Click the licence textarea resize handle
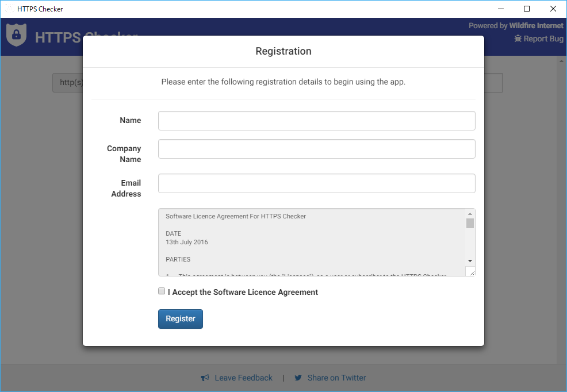567x392 pixels. tap(471, 272)
